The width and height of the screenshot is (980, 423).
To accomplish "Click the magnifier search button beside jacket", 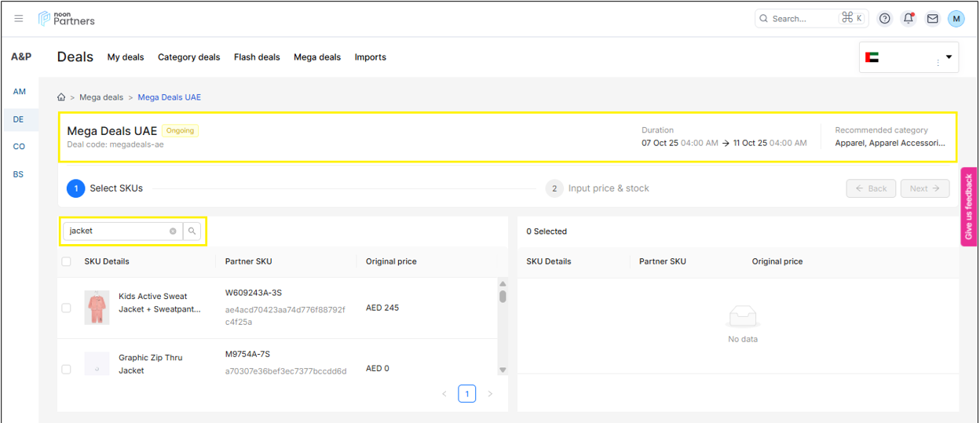I will click(192, 232).
